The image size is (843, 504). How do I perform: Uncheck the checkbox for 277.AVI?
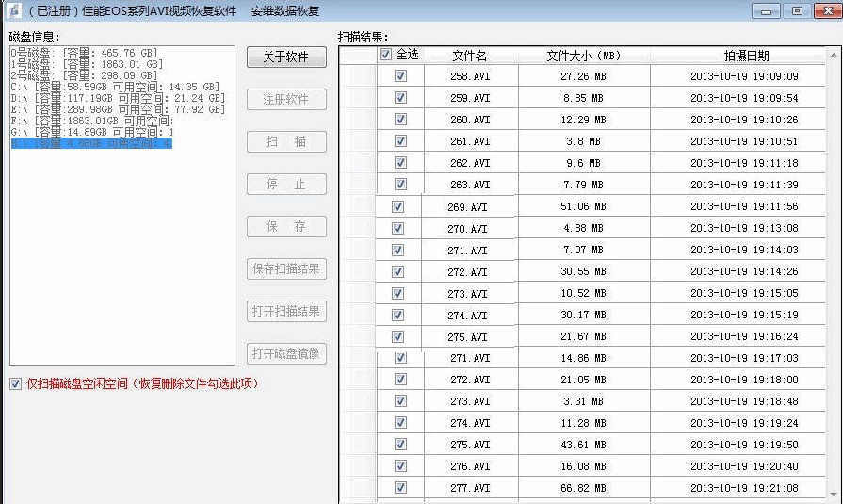(x=400, y=487)
